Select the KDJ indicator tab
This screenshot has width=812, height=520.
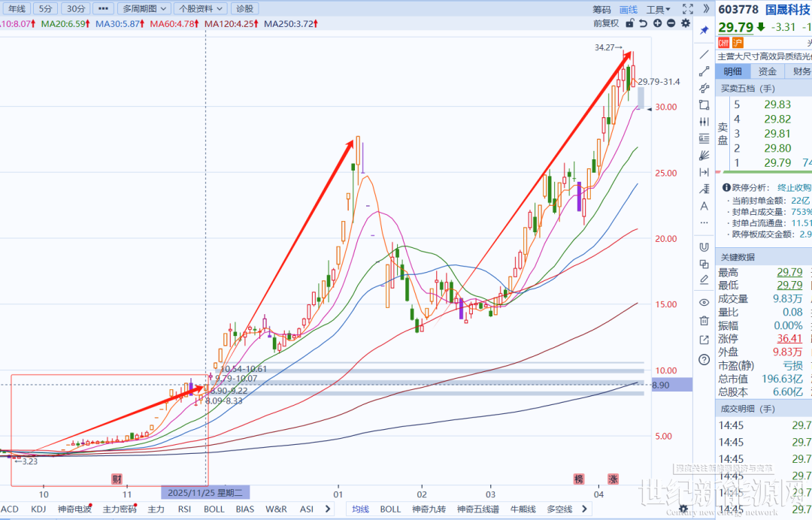tap(39, 509)
